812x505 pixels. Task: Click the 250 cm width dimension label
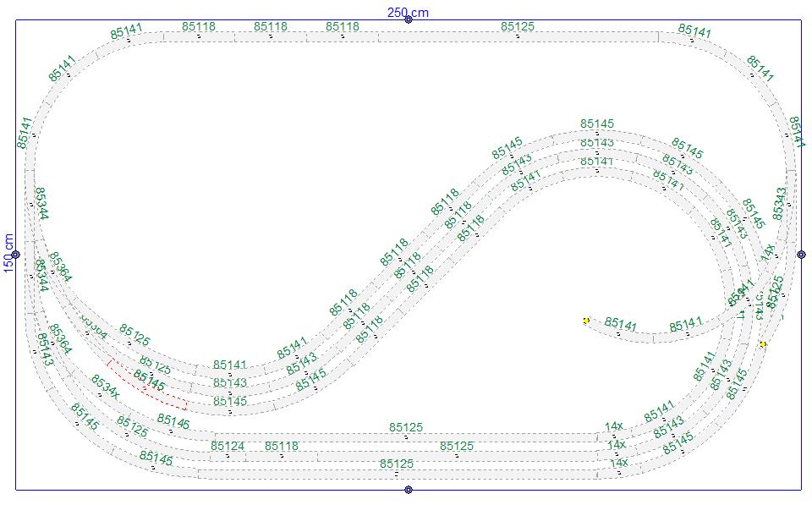coord(409,12)
